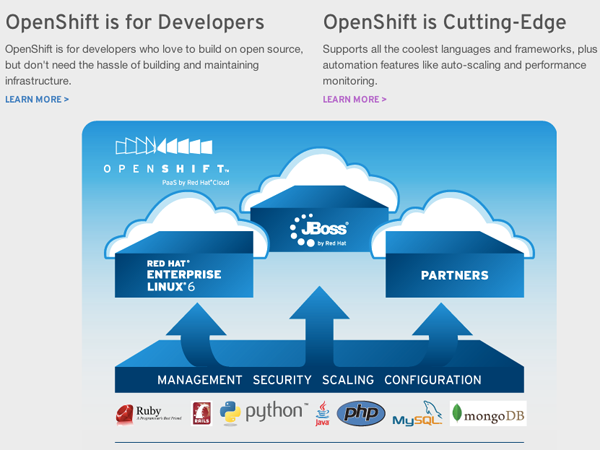The width and height of the screenshot is (600, 450).
Task: Click the SCALING label in the diagram
Action: point(348,380)
